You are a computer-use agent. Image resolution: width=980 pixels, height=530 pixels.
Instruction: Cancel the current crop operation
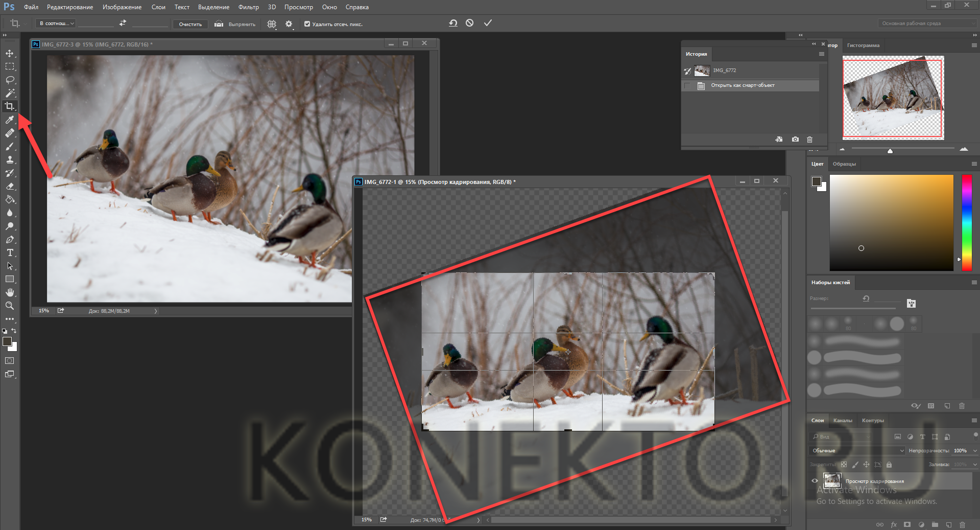point(469,23)
